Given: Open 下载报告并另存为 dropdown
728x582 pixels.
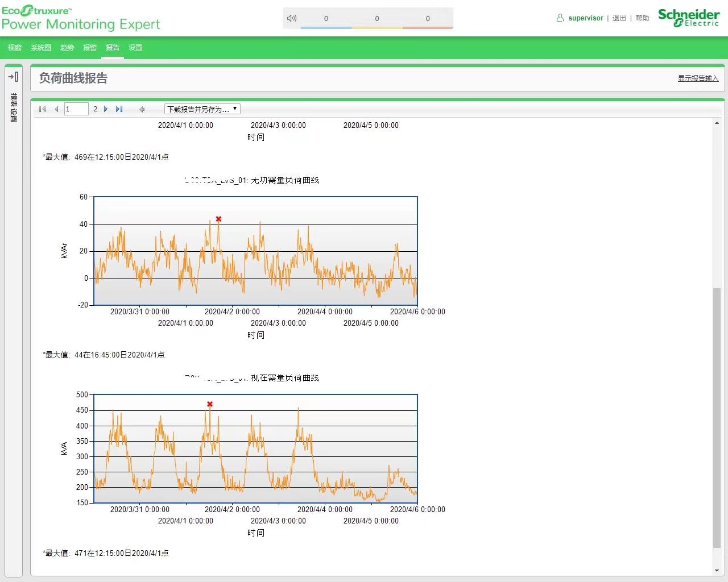Looking at the screenshot, I should 202,109.
